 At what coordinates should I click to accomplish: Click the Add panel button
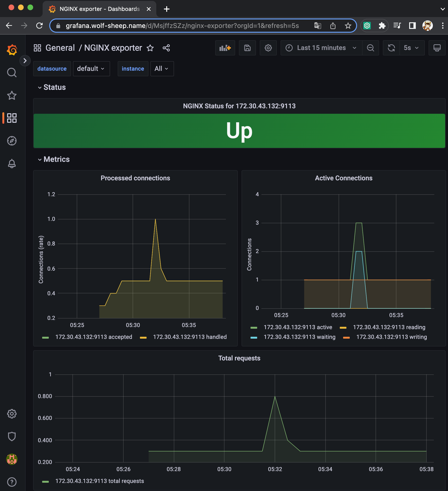(225, 48)
